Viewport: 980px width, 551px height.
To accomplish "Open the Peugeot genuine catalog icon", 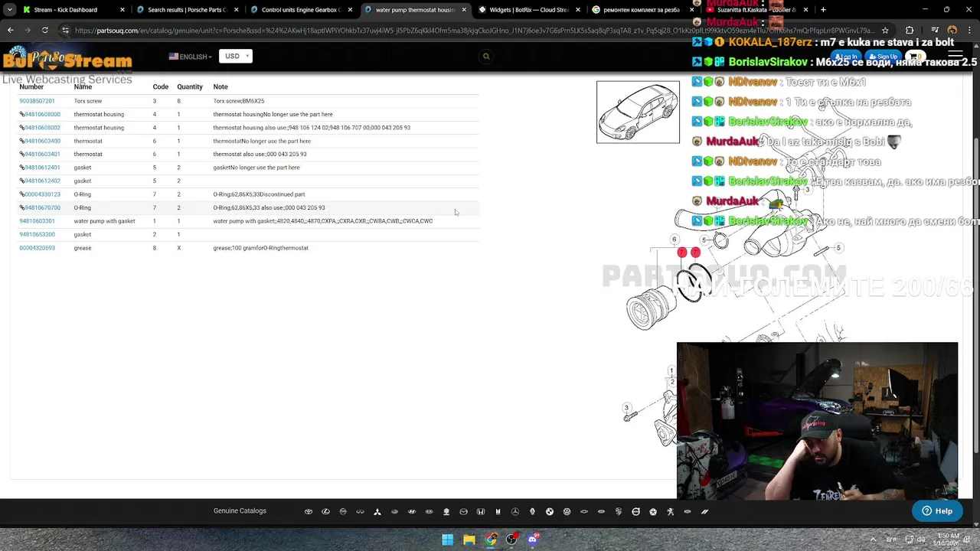I will (671, 511).
